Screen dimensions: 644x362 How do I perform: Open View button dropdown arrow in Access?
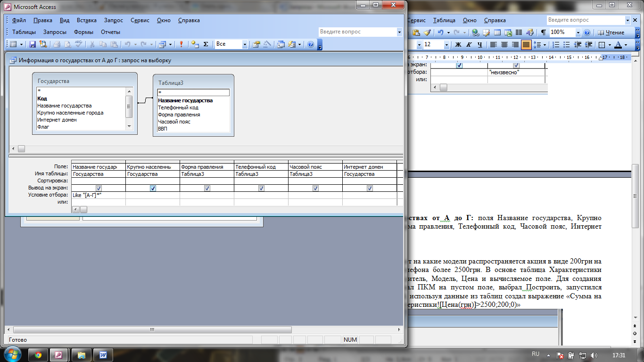pos(21,44)
